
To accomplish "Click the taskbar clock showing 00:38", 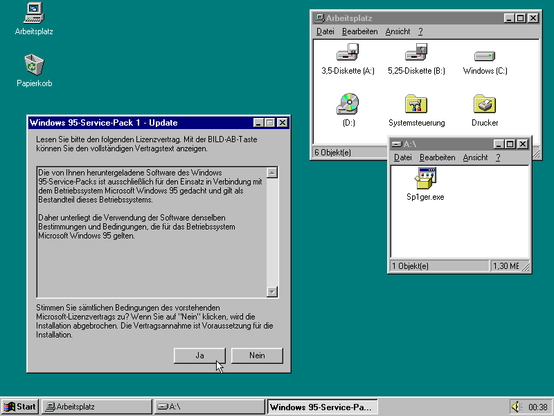I will coord(537,407).
